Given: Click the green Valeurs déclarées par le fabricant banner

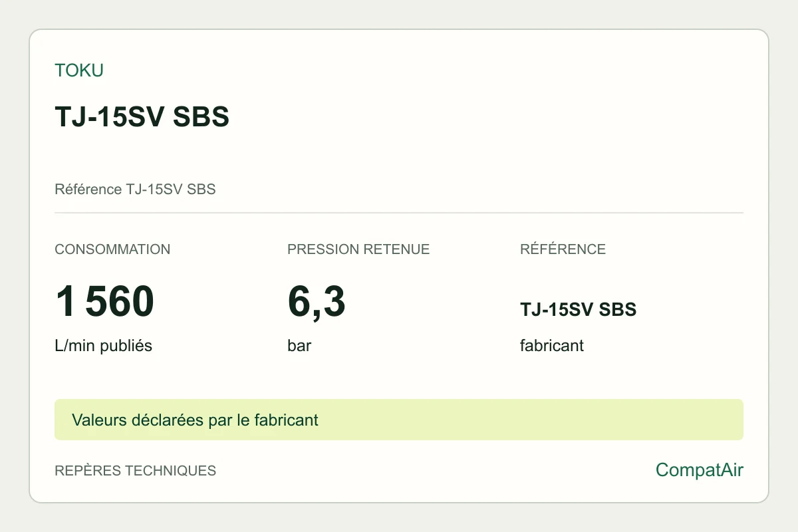Looking at the screenshot, I should [399, 420].
